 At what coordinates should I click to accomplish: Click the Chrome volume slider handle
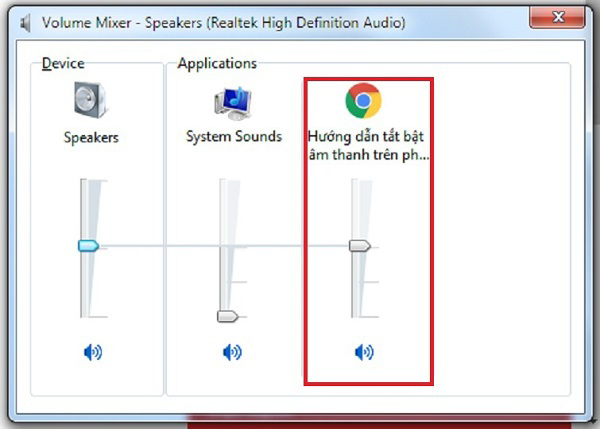(360, 246)
